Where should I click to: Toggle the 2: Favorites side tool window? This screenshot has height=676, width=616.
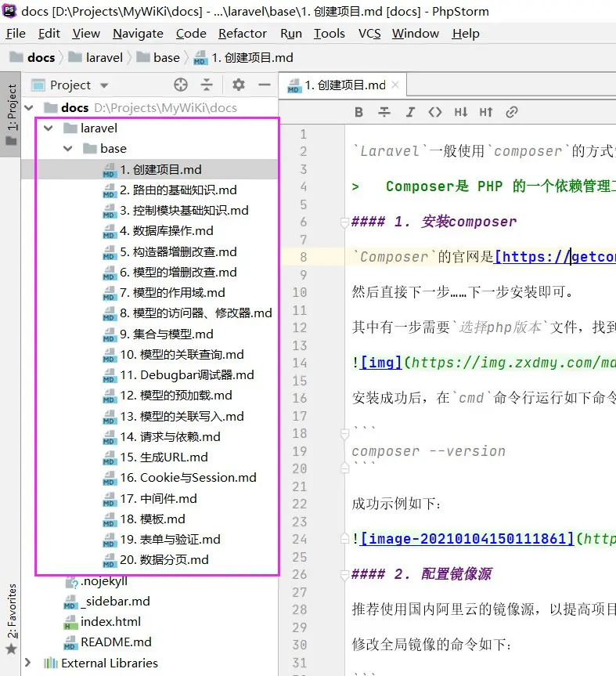[11, 618]
